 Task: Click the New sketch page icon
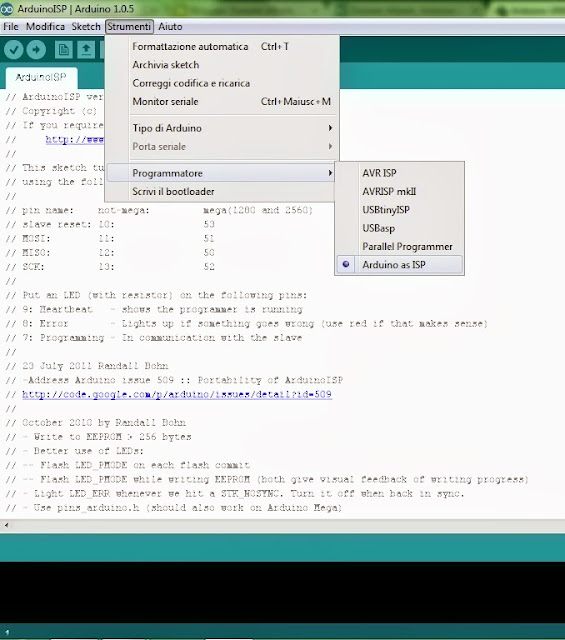(63, 50)
